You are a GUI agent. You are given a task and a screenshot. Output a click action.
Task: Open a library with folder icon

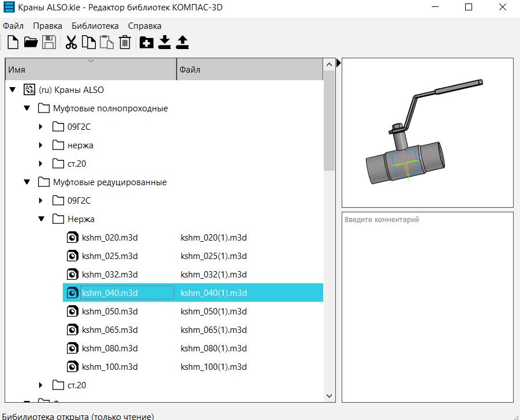click(31, 43)
